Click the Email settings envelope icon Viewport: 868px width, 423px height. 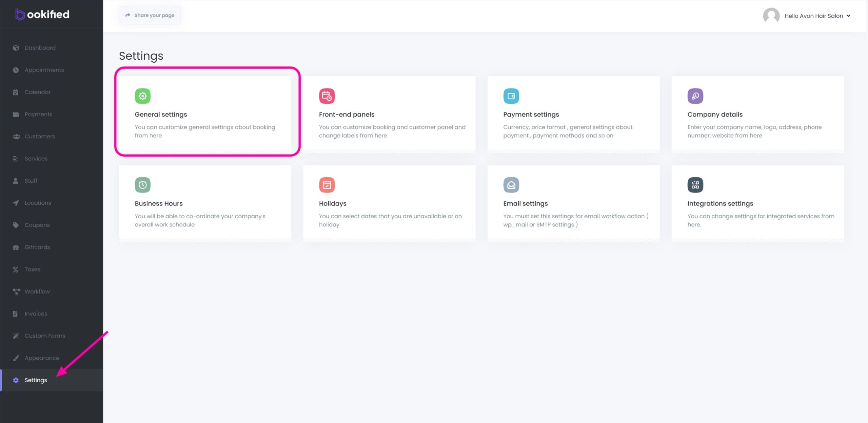click(x=511, y=185)
